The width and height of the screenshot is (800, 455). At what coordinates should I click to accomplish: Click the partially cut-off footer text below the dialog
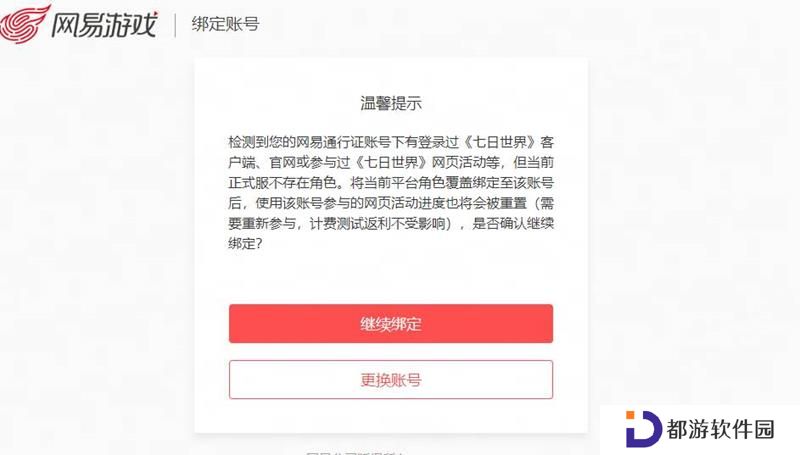[354, 452]
